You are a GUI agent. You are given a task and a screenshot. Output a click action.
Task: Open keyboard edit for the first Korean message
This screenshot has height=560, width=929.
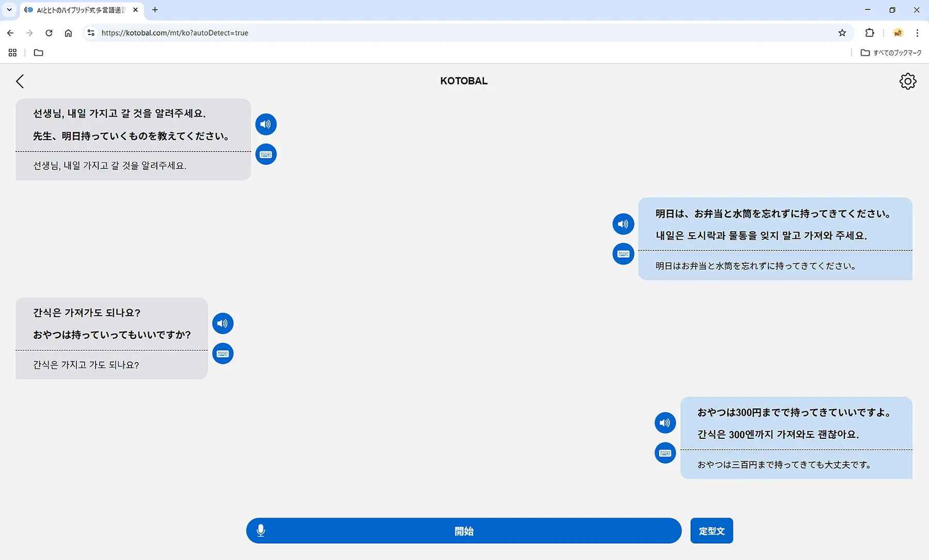266,154
